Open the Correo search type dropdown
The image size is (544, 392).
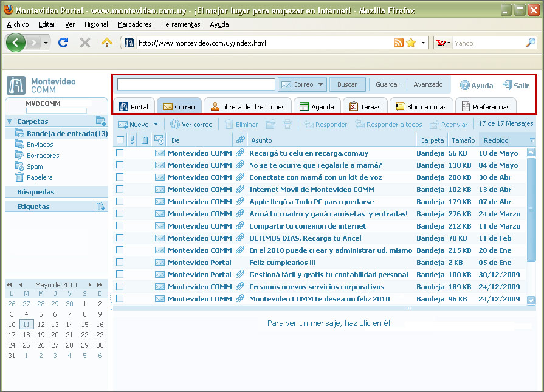coord(321,84)
